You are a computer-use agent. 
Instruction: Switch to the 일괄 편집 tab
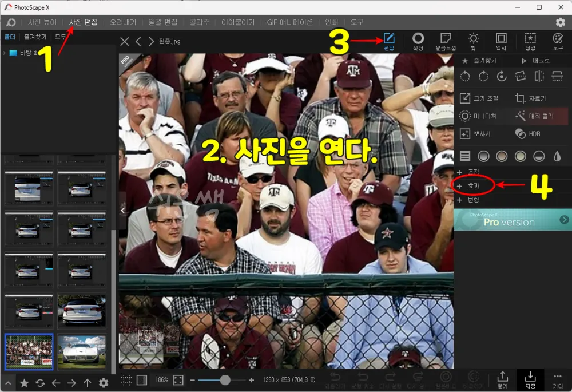pyautogui.click(x=162, y=22)
